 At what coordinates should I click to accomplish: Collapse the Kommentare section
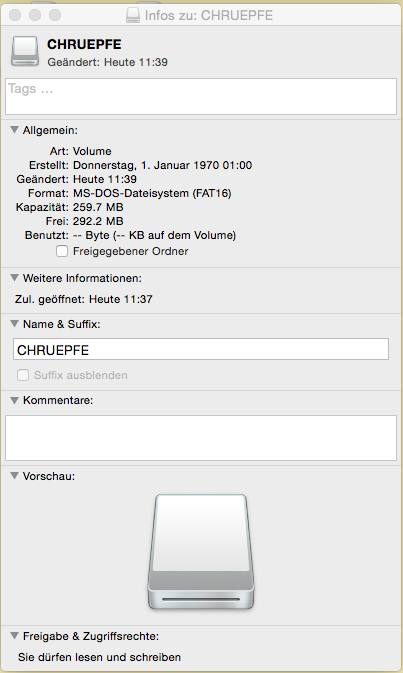pos(15,400)
